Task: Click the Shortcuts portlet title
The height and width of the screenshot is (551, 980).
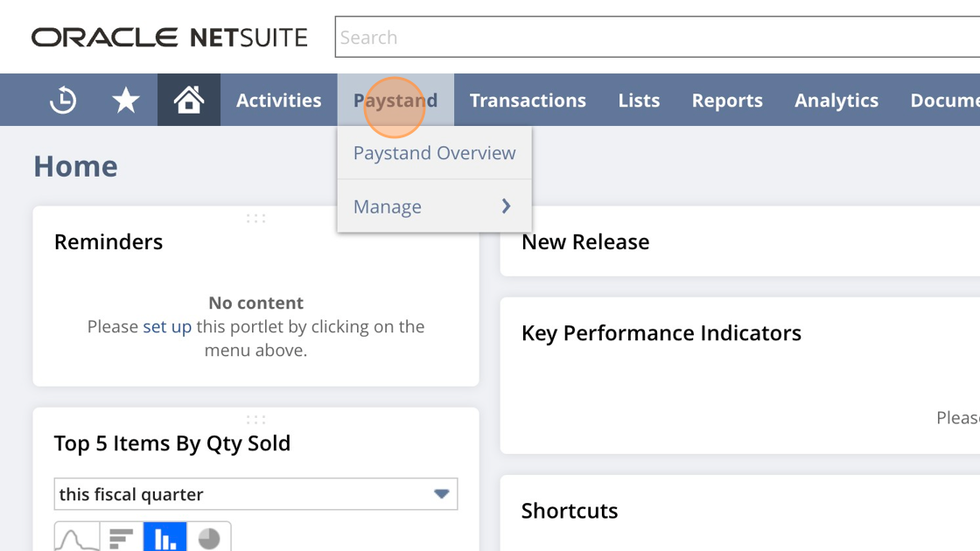Action: coord(570,511)
